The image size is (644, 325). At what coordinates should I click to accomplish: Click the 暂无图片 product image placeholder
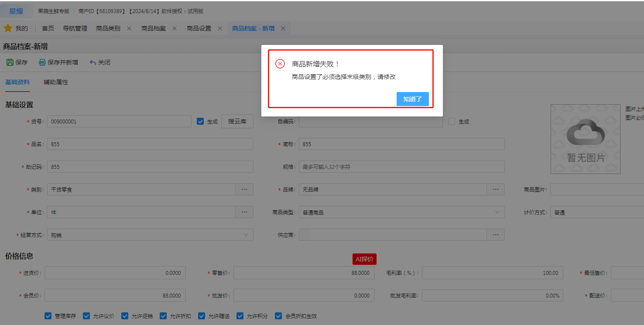tap(585, 139)
